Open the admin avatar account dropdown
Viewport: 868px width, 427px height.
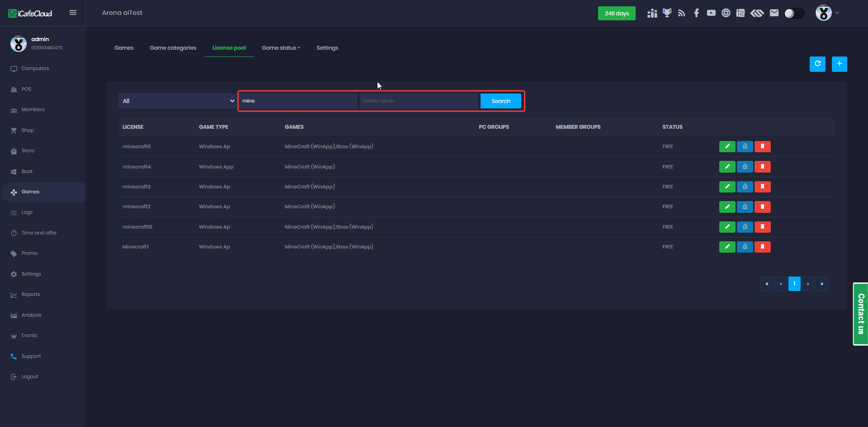(x=827, y=13)
